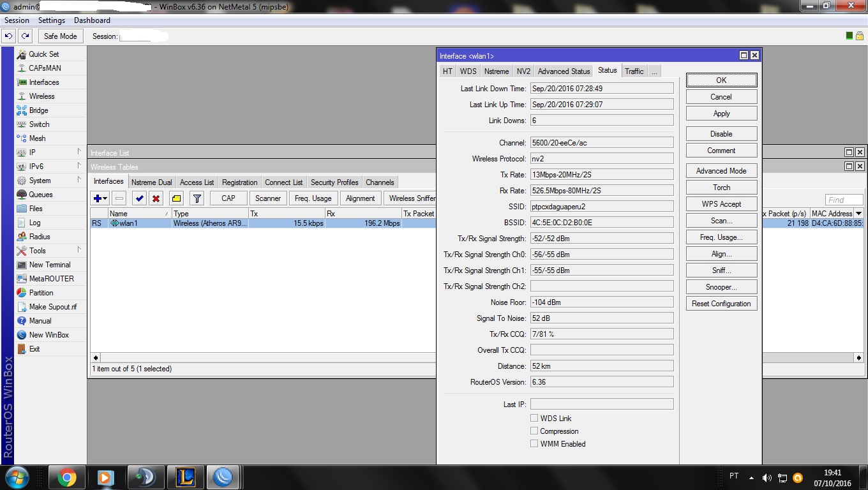
Task: Open Radius in sidebar menu
Action: [x=40, y=237]
